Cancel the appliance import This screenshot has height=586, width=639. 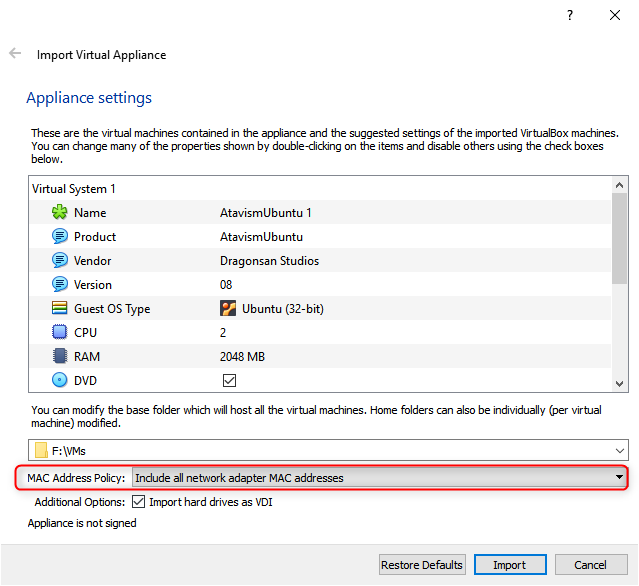coord(590,565)
